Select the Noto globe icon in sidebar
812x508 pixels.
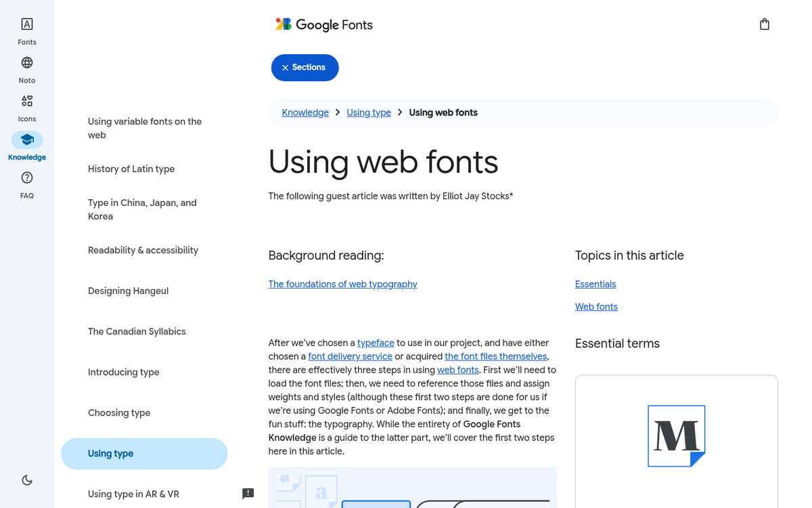click(26, 68)
